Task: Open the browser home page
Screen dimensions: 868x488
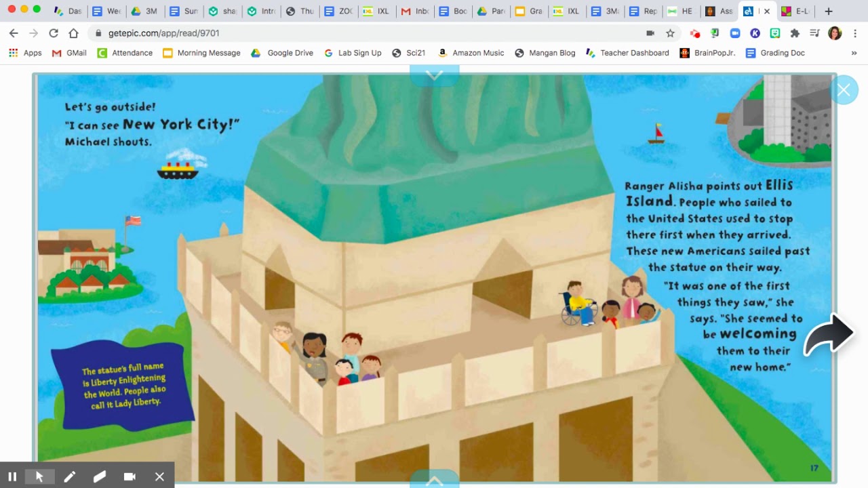Action: coord(74,33)
